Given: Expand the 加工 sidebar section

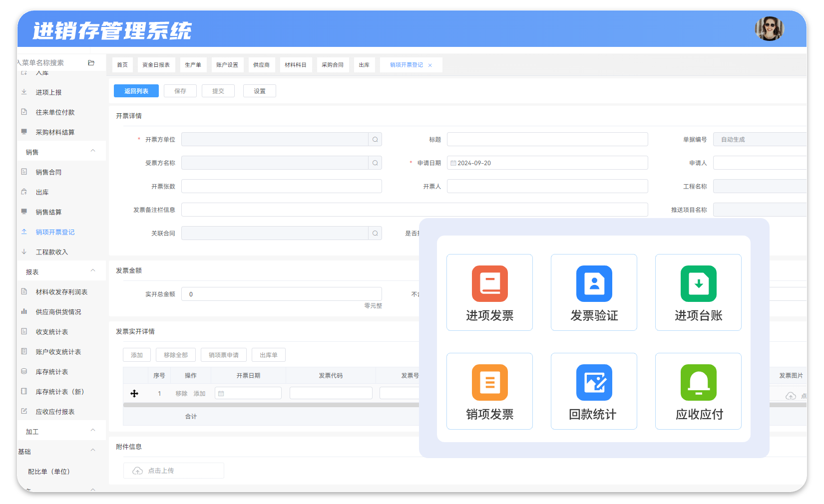Looking at the screenshot, I should coord(93,431).
